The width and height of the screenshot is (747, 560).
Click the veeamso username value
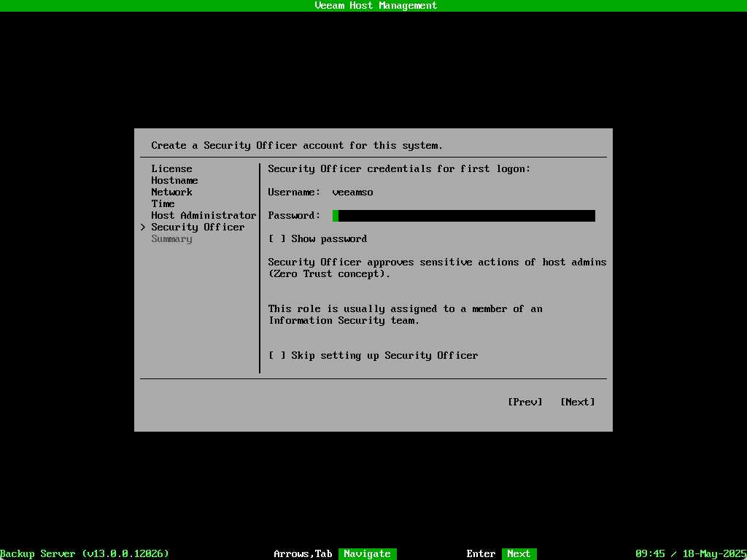pyautogui.click(x=352, y=192)
